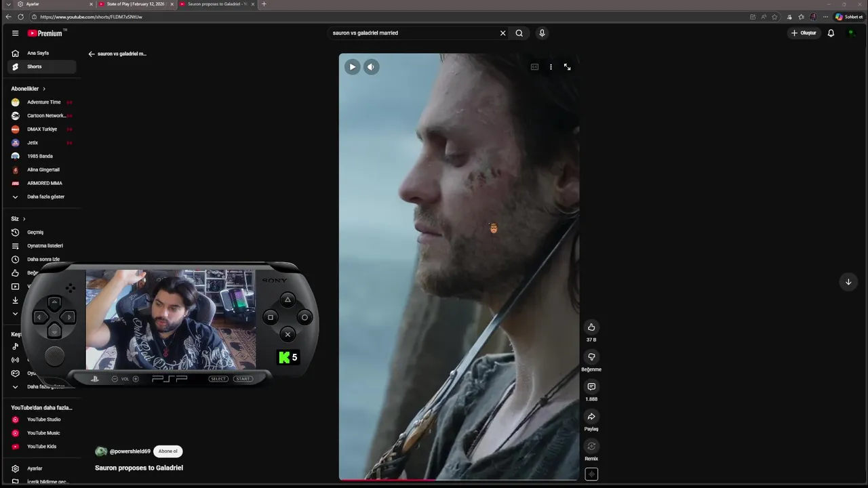Open Copilot Sohbet et button
This screenshot has width=868, height=488.
tap(849, 17)
